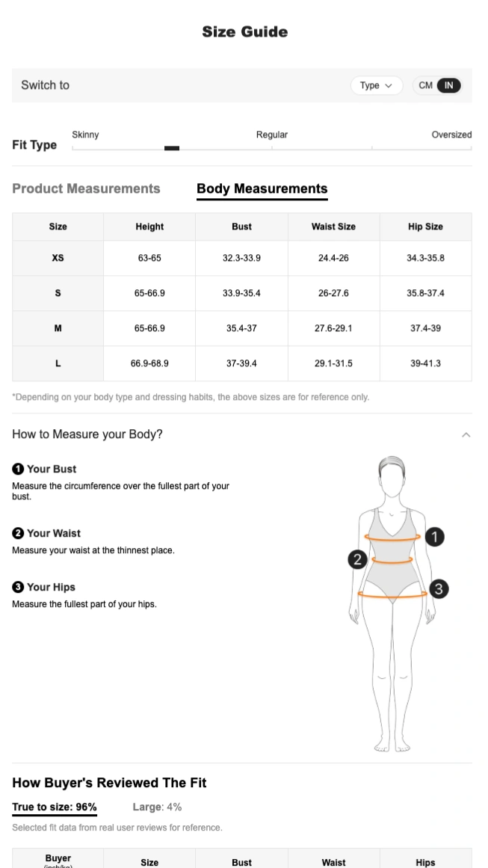Collapse the How to Measure your Body section
The width and height of the screenshot is (488, 868).
pyautogui.click(x=466, y=434)
